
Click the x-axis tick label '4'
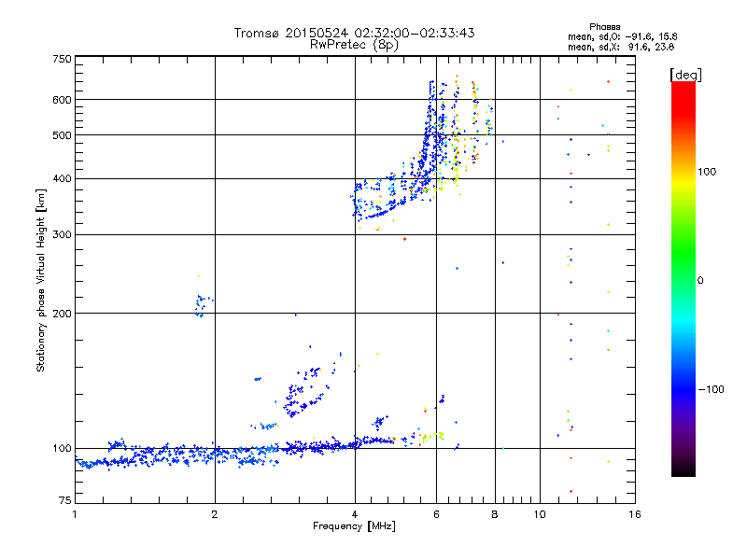click(x=355, y=514)
